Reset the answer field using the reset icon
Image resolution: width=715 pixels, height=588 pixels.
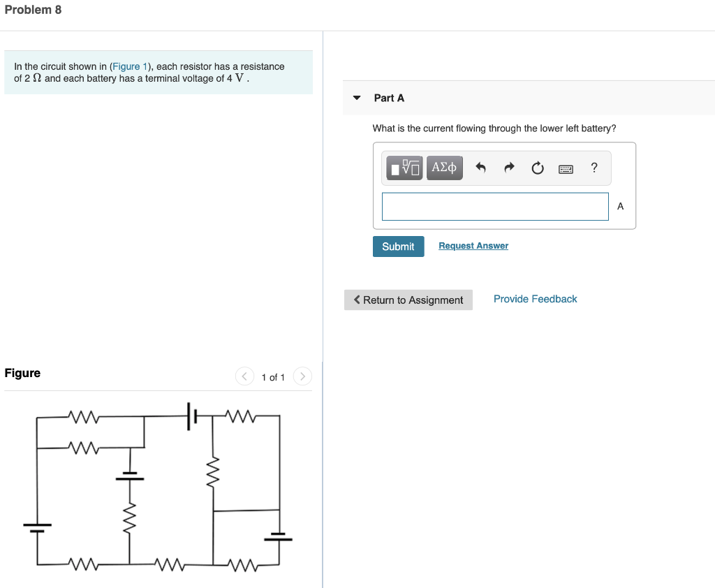(x=538, y=168)
